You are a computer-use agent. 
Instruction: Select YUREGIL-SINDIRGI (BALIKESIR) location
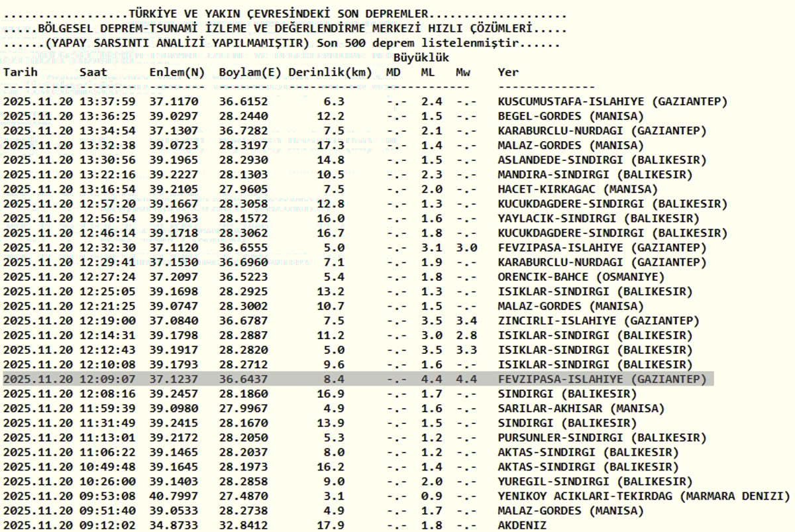595,481
